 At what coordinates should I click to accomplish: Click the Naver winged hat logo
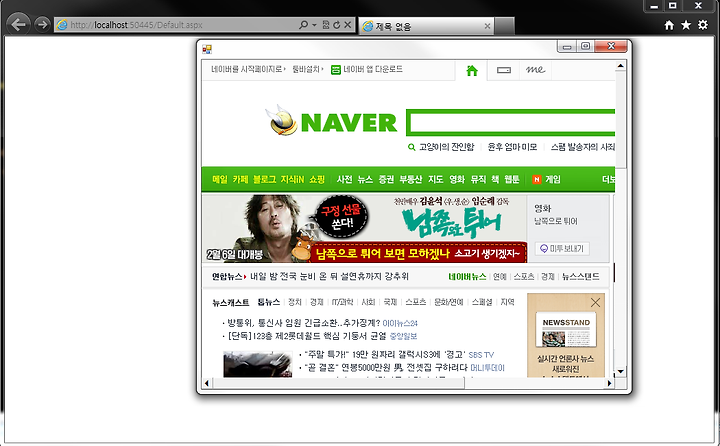tap(281, 120)
